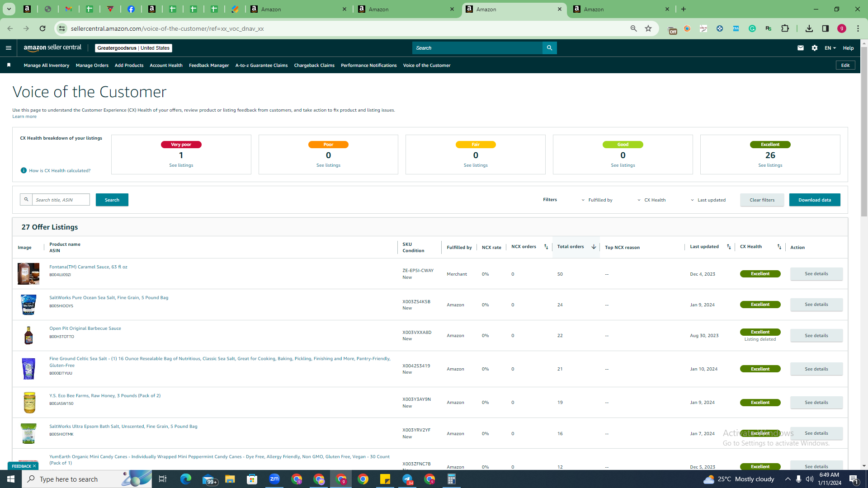Image resolution: width=868 pixels, height=488 pixels.
Task: Open Y.S. Eco Bee Farms Raw Honey link
Action: point(105,396)
